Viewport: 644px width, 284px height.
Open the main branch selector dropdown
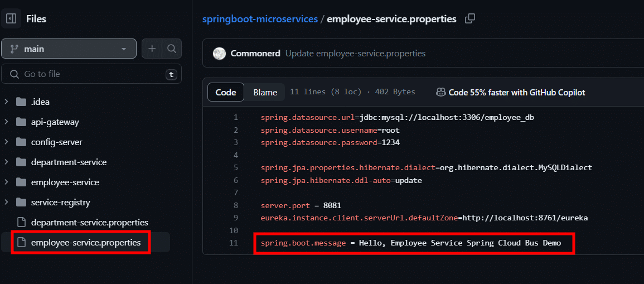(x=69, y=49)
